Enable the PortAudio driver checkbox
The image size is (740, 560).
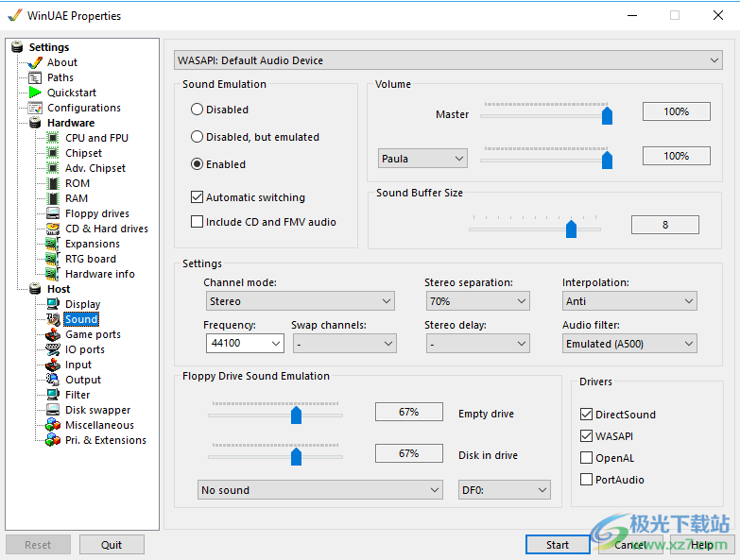click(586, 480)
